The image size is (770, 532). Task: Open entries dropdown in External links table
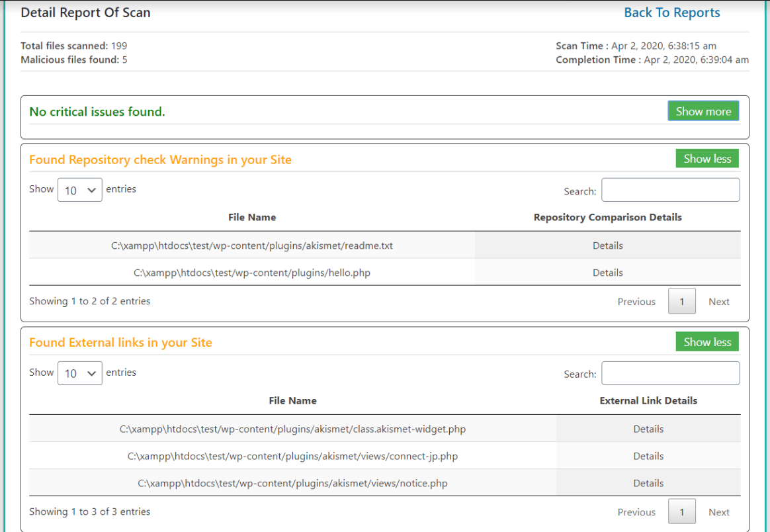[80, 373]
